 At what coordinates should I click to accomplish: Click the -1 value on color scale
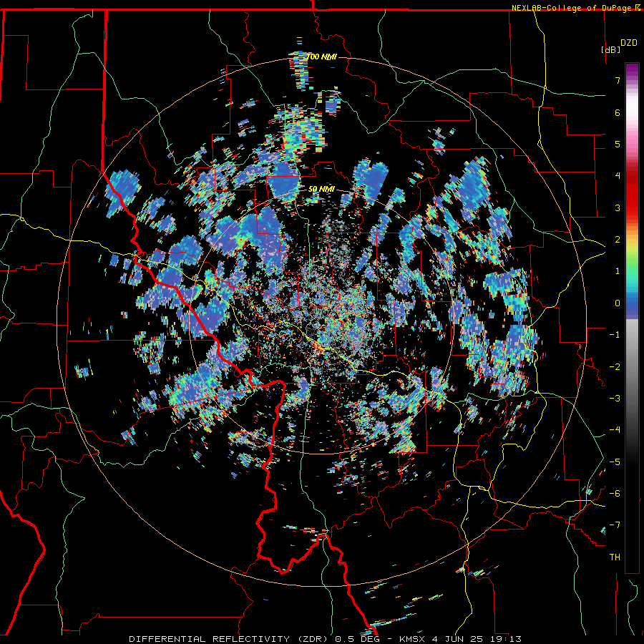(615, 335)
